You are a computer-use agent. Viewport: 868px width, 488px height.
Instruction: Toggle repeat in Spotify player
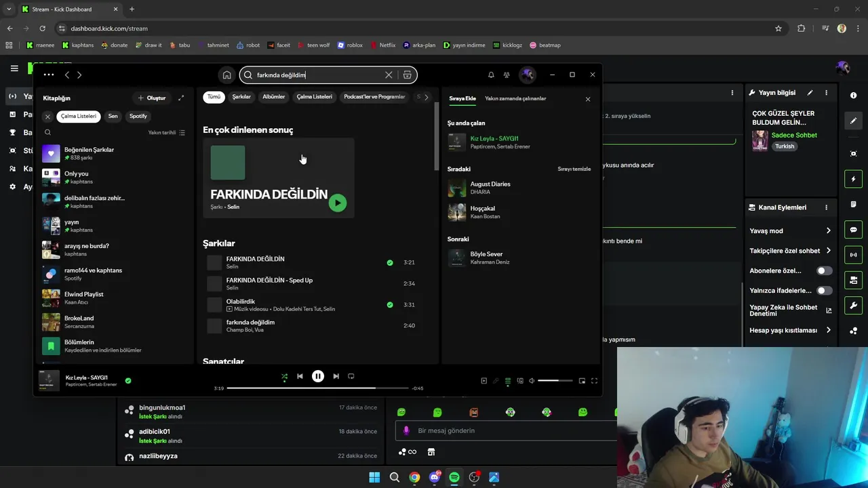[351, 376]
